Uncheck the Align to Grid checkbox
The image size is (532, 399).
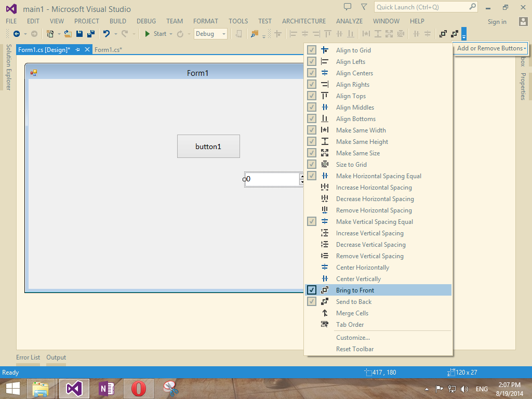click(x=312, y=50)
